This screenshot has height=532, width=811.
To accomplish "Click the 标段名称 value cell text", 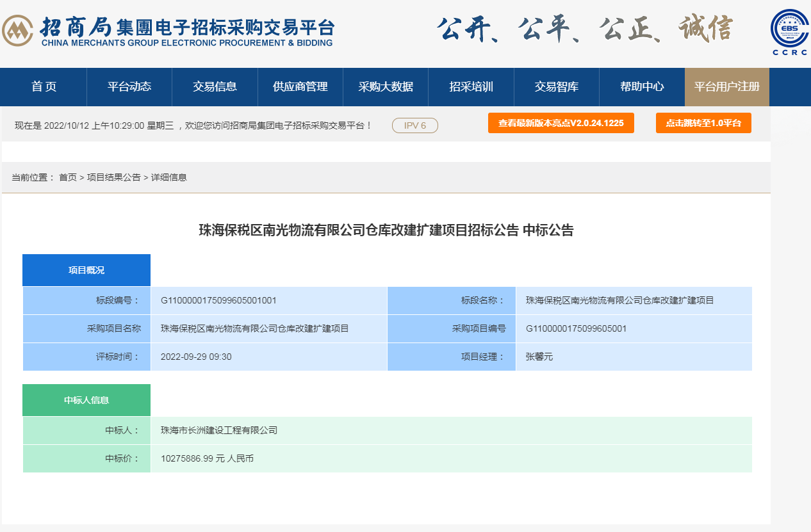I will click(x=620, y=300).
